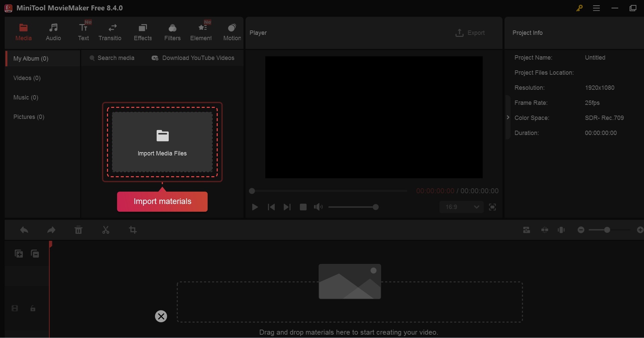
Task: Open the Filters tab
Action: (172, 32)
